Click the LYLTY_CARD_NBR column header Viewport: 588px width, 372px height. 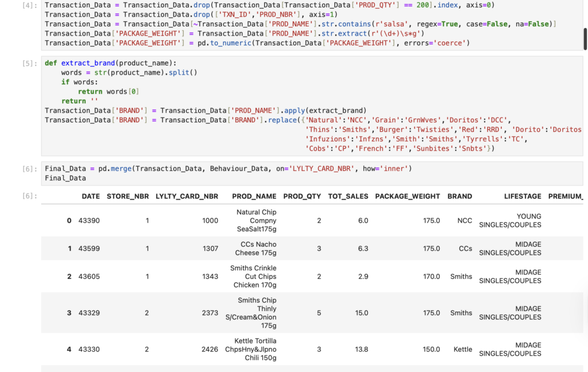pos(187,196)
